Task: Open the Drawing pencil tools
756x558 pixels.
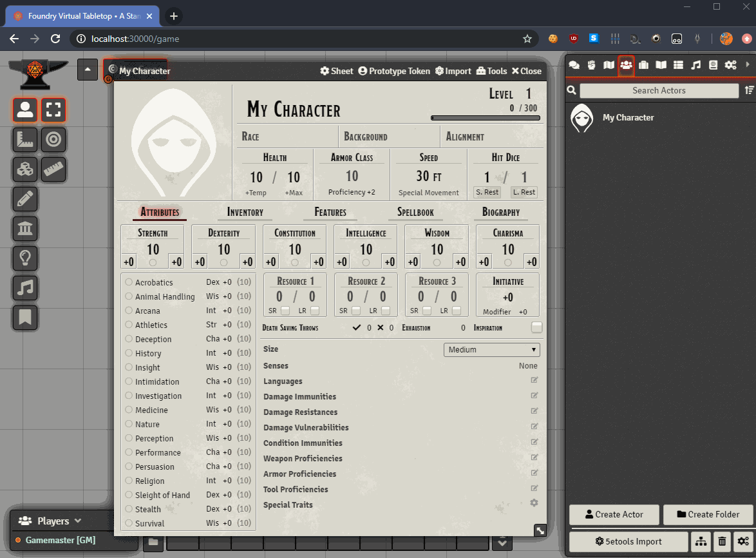Action: pyautogui.click(x=25, y=199)
